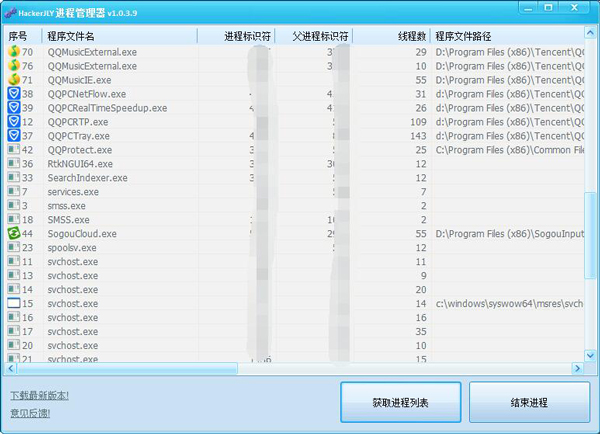Minimize the process manager window
Image resolution: width=600 pixels, height=434 pixels.
tap(528, 8)
